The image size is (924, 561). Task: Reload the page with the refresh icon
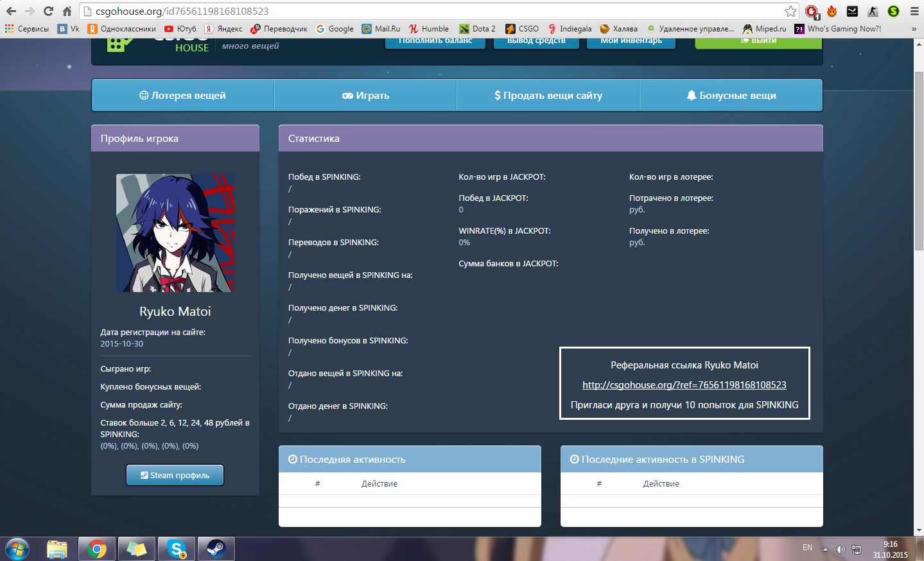(48, 11)
